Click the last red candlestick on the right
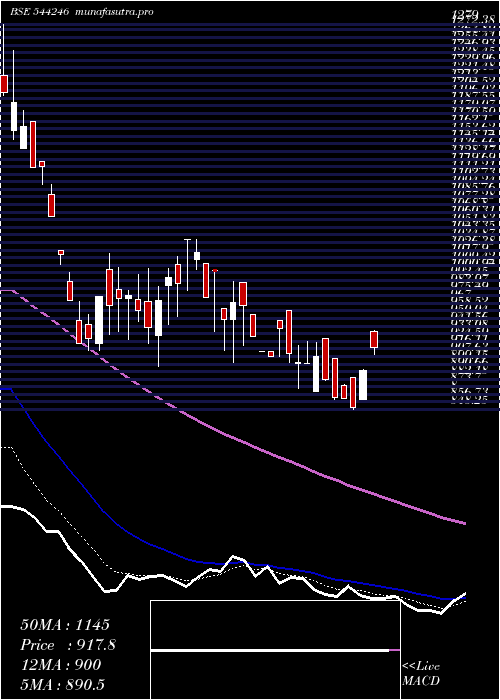 click(x=374, y=339)
